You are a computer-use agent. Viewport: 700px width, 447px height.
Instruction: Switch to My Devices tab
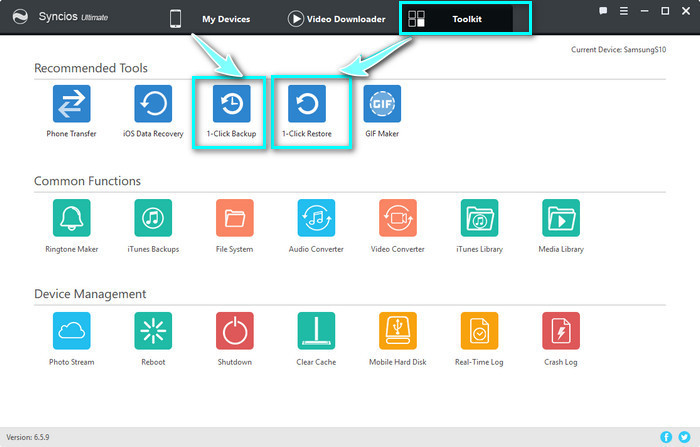(x=210, y=19)
